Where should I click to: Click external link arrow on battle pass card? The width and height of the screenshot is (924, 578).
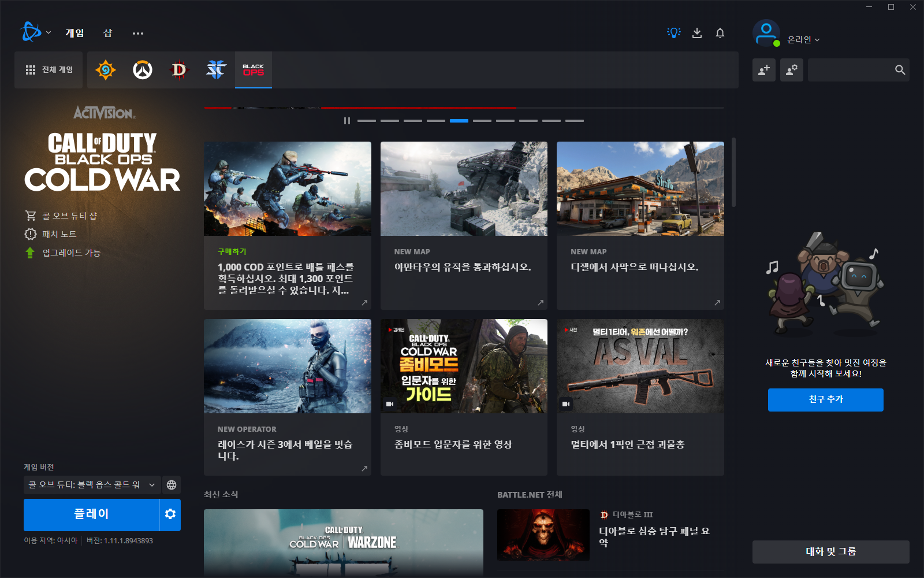pyautogui.click(x=364, y=302)
